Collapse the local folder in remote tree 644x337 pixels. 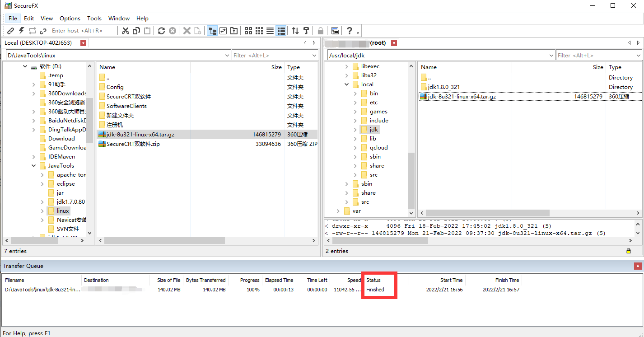click(347, 84)
